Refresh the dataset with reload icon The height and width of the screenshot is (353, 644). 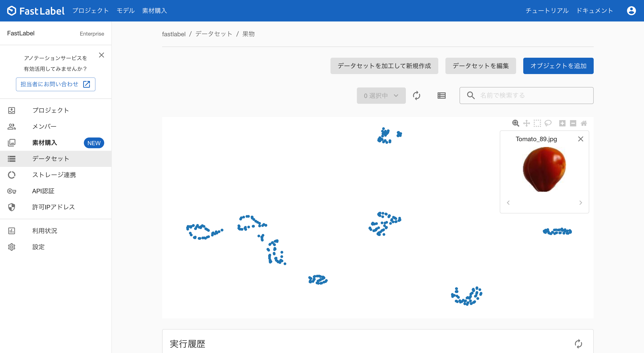(417, 96)
